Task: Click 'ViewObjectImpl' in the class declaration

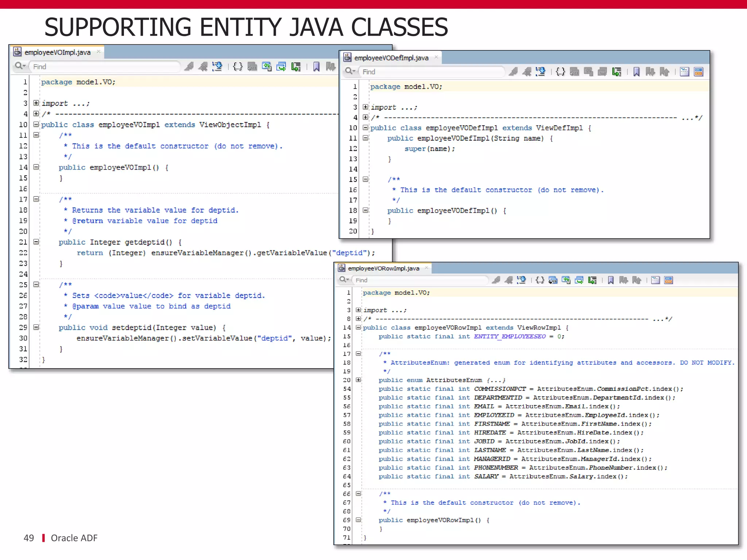Action: tap(230, 125)
